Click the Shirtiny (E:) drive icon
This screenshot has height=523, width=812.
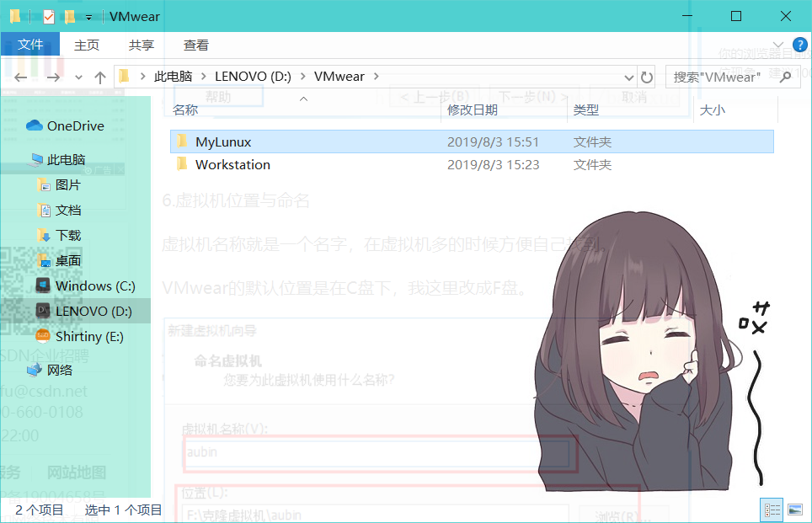tap(43, 336)
